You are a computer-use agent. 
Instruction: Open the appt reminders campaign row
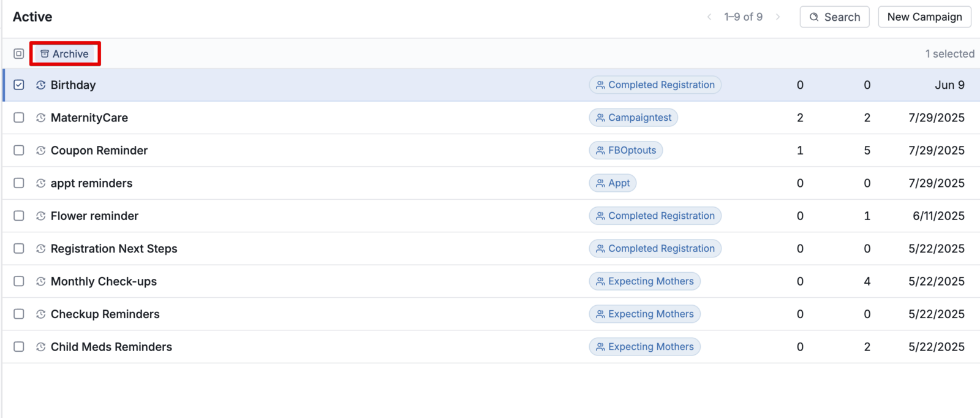click(x=491, y=183)
